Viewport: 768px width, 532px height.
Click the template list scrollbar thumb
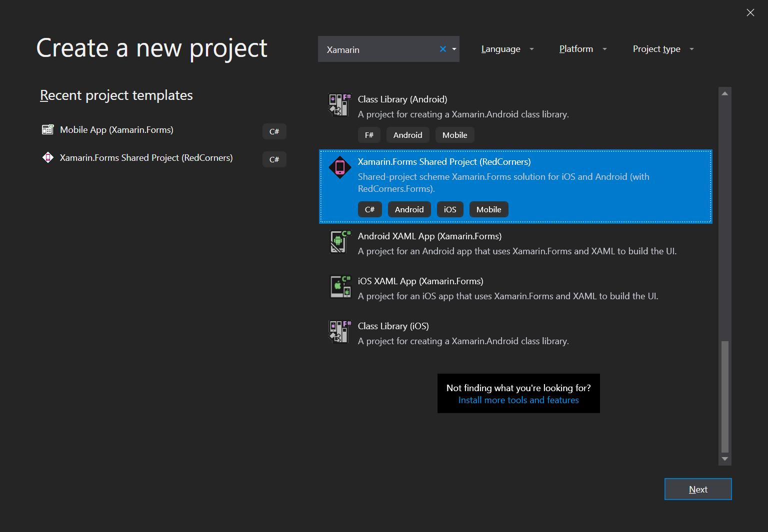point(725,396)
